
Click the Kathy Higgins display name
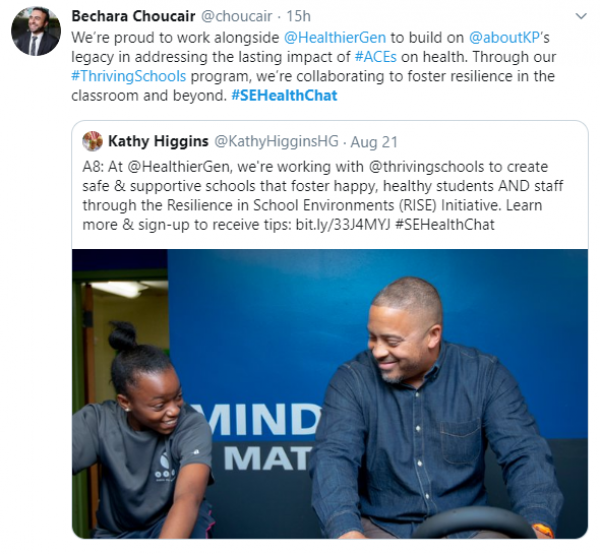[x=158, y=141]
